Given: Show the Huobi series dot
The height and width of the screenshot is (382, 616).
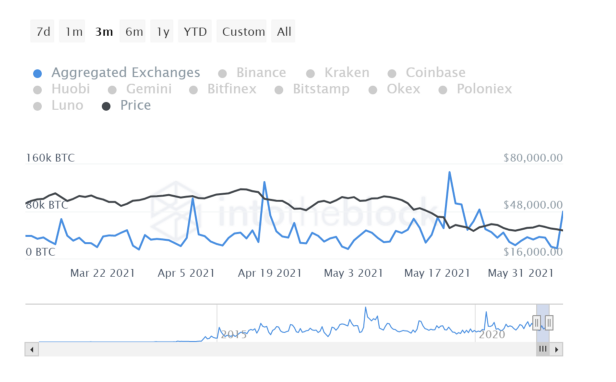Looking at the screenshot, I should tap(37, 90).
